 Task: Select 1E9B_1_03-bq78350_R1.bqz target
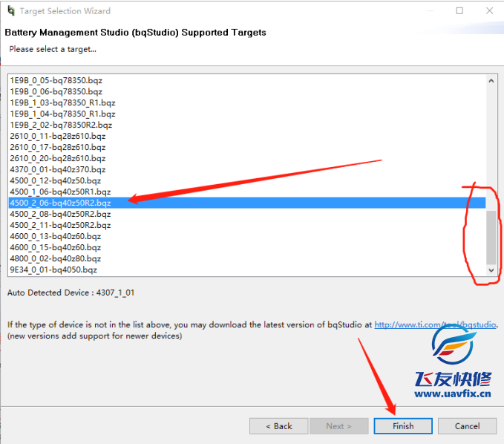pos(62,102)
